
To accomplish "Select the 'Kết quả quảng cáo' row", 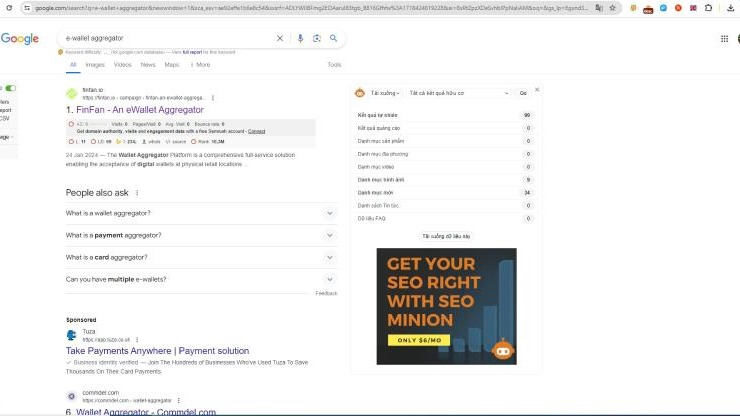I will coord(445,128).
